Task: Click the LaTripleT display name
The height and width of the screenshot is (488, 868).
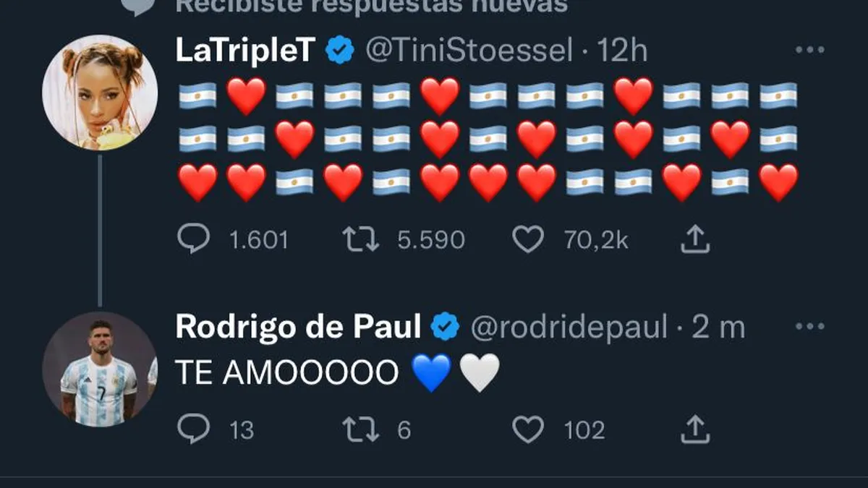Action: [247, 51]
